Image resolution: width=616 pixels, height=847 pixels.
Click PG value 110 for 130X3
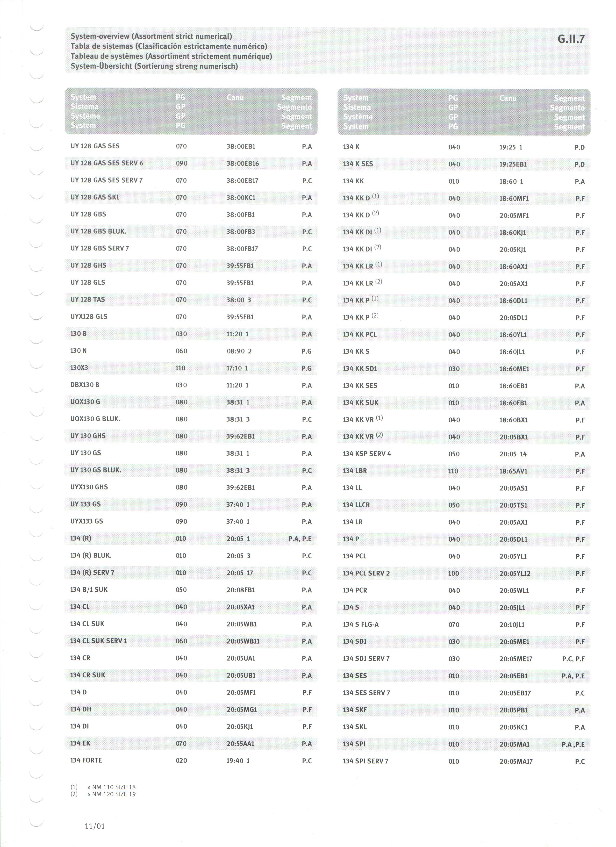click(180, 368)
